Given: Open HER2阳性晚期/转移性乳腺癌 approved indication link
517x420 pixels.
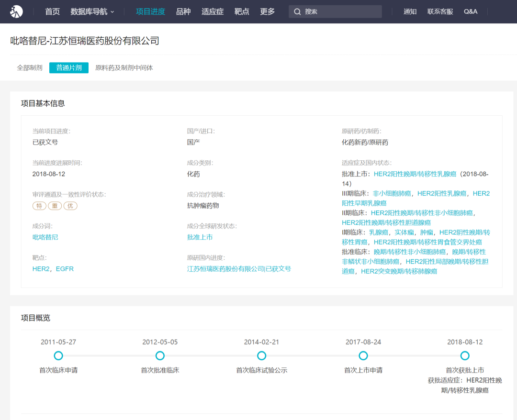Looking at the screenshot, I should pyautogui.click(x=415, y=174).
